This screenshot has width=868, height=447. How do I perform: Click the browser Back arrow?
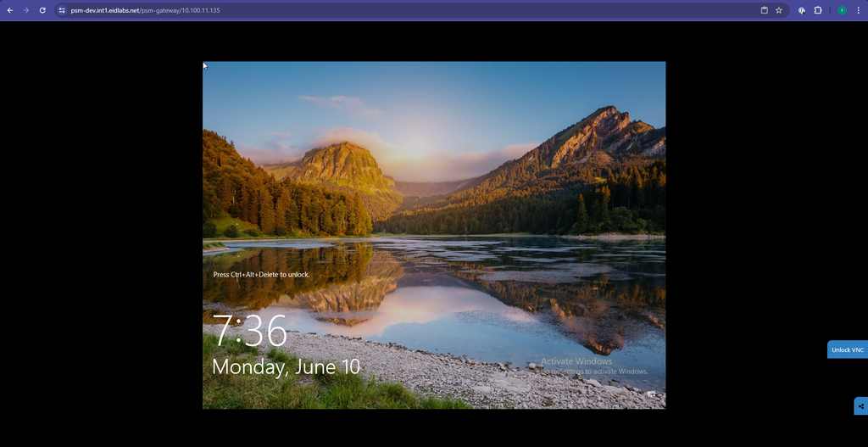[x=10, y=10]
